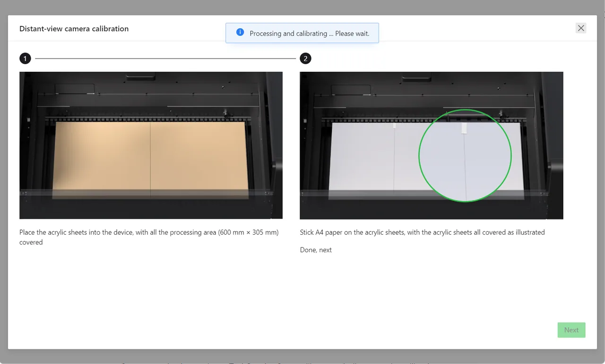The image size is (605, 364).
Task: Close the Distant-view camera calibration dialog
Action: pyautogui.click(x=581, y=28)
